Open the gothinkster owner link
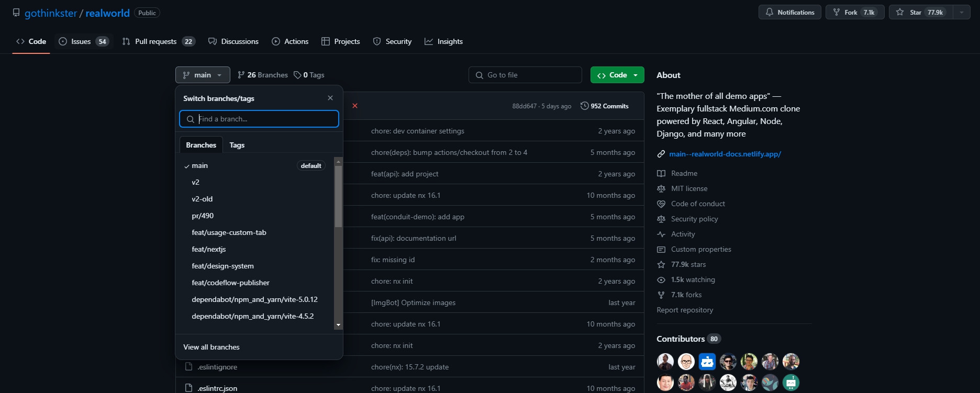 (x=51, y=13)
